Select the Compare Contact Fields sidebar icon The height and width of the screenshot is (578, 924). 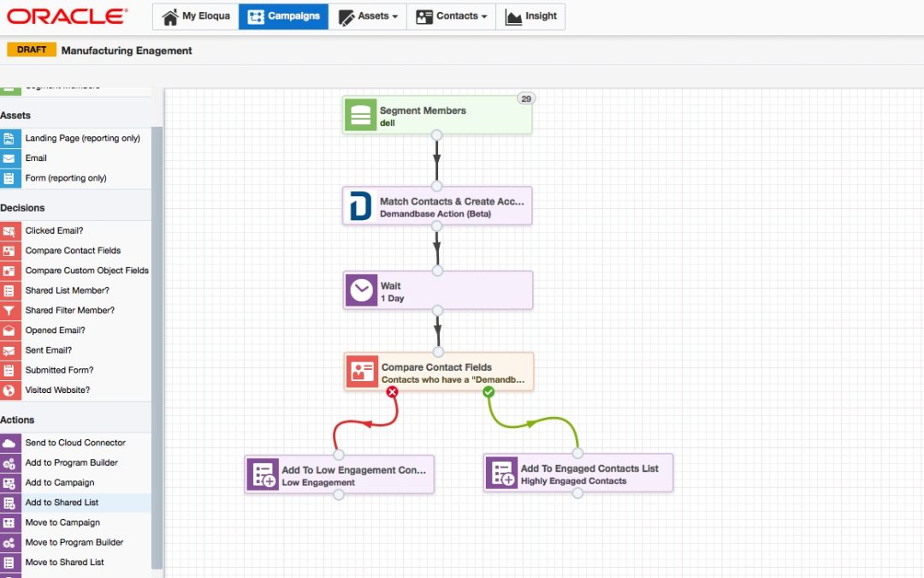pyautogui.click(x=9, y=251)
